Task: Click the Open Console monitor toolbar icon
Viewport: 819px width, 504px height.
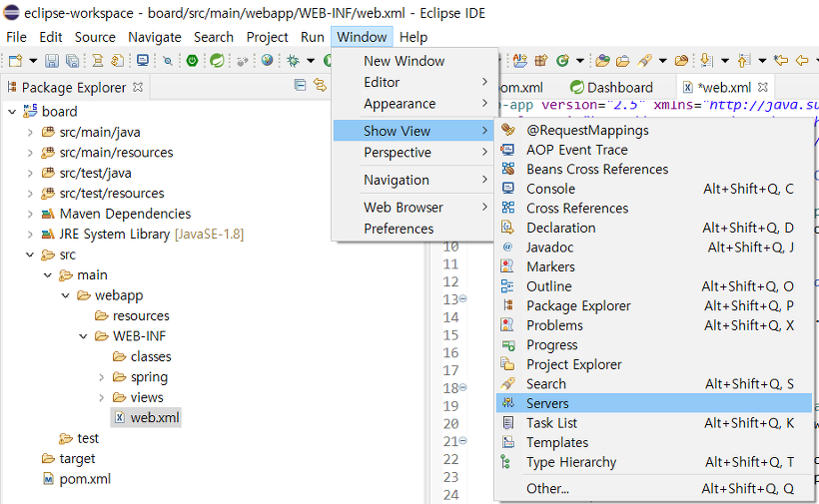Action: pyautogui.click(x=143, y=61)
